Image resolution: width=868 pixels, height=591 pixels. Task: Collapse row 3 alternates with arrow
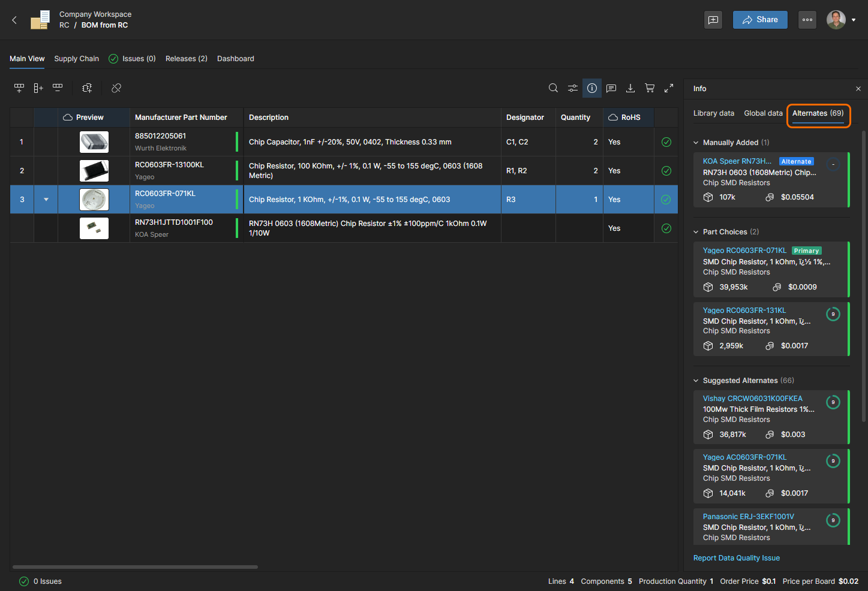(x=46, y=200)
